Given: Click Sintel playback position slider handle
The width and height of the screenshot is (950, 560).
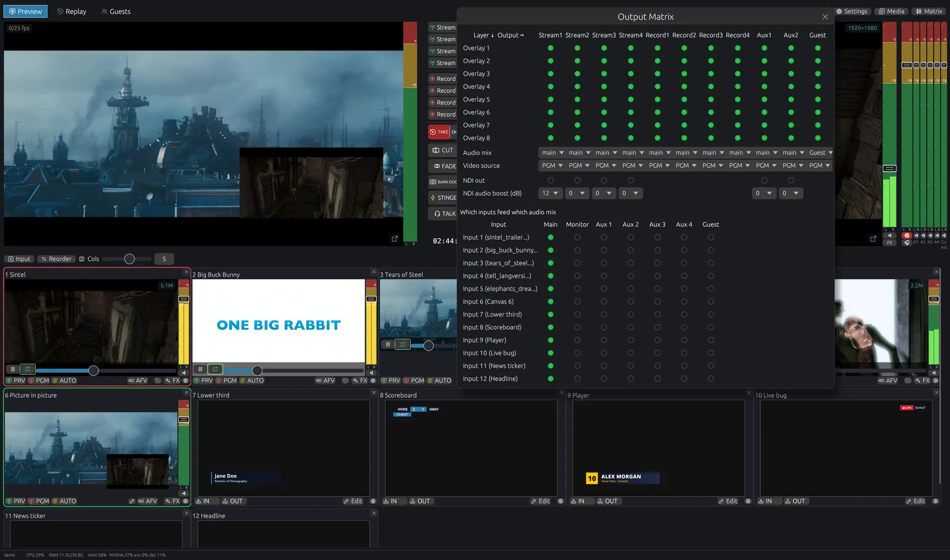Looking at the screenshot, I should pos(93,371).
